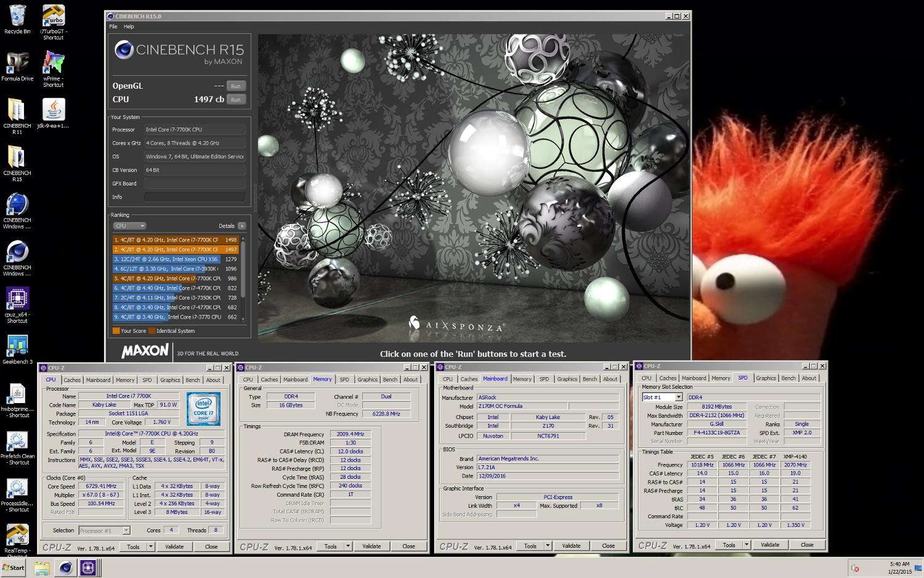Image resolution: width=924 pixels, height=578 pixels.
Task: Open the Geekbench 3 desktop icon
Action: pyautogui.click(x=17, y=349)
